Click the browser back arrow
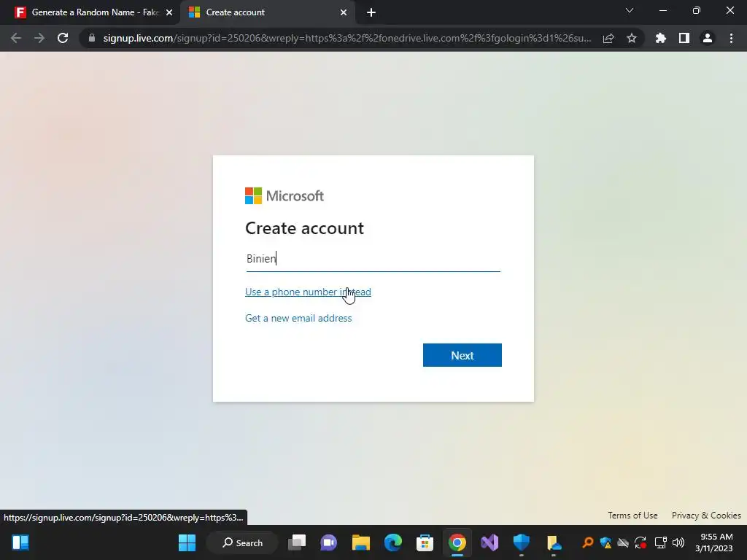 [16, 38]
